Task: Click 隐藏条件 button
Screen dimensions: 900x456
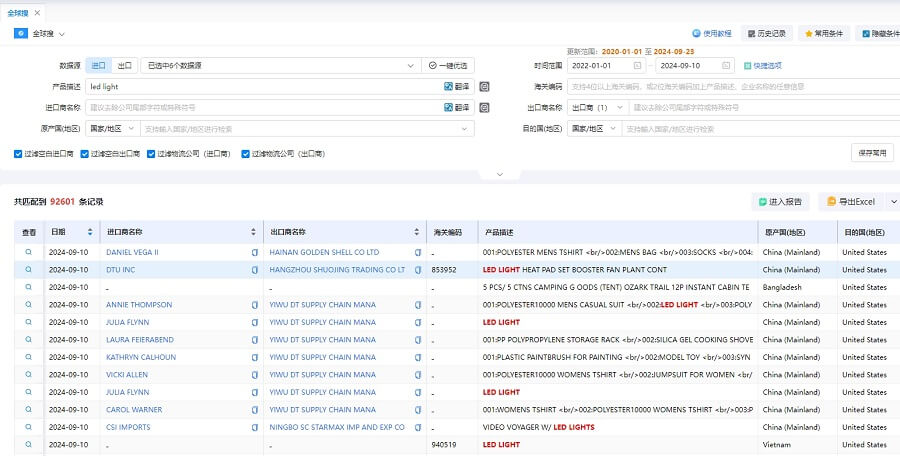Action: (880, 34)
